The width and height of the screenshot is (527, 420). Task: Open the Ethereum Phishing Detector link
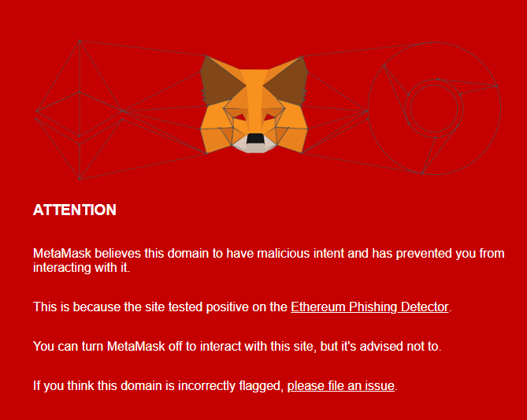[x=369, y=307]
